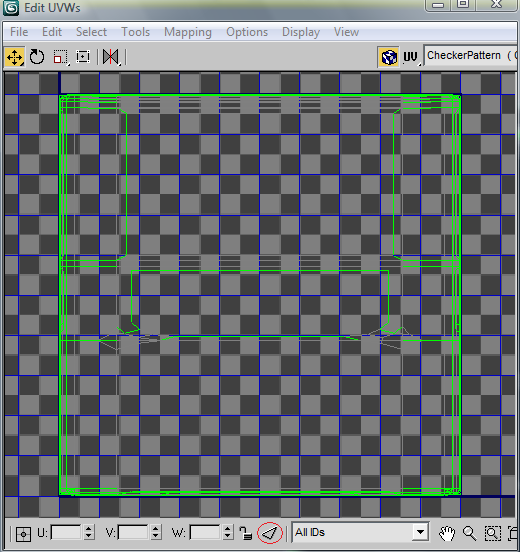Select the Rotate tool icon
This screenshot has width=520, height=552.
(x=37, y=57)
